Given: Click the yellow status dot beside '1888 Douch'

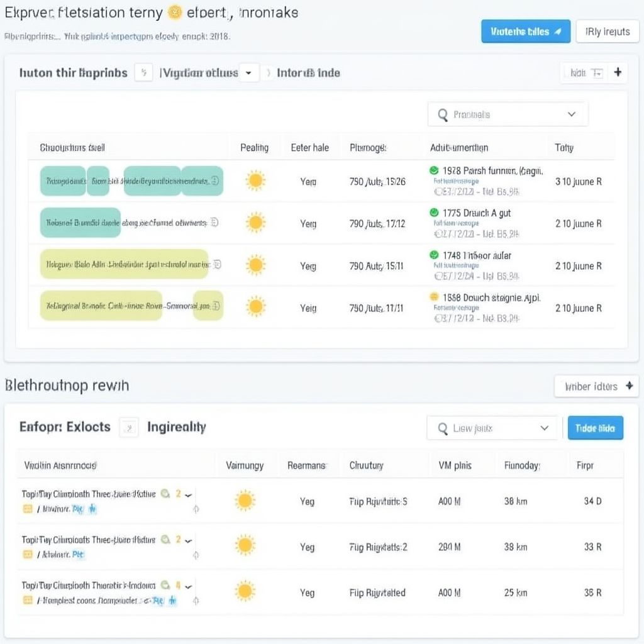Looking at the screenshot, I should 433,297.
